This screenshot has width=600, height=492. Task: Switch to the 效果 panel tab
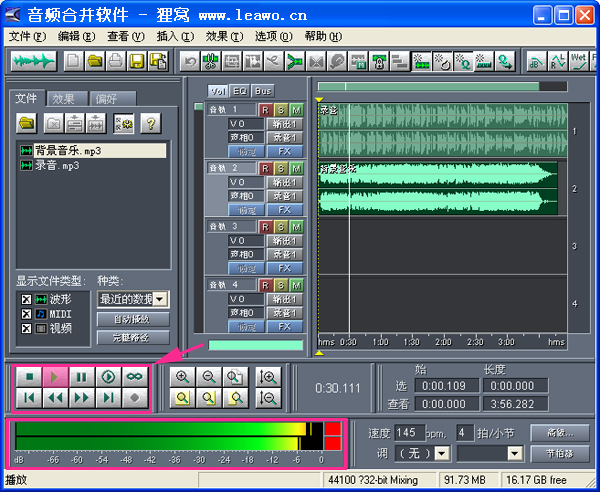click(67, 99)
